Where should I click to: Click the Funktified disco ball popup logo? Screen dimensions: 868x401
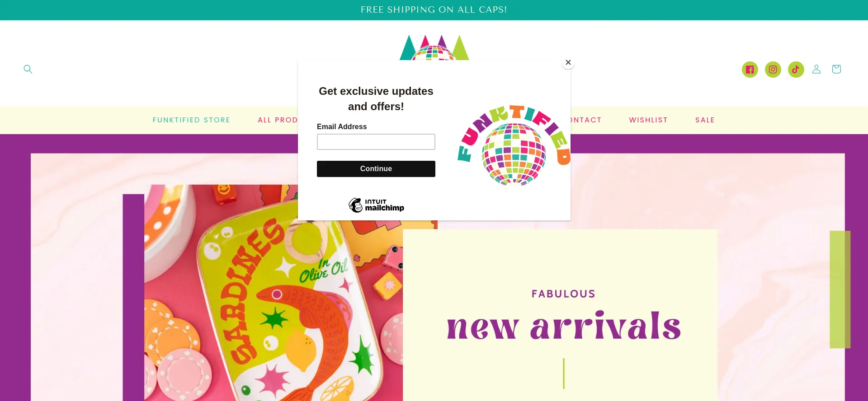514,145
